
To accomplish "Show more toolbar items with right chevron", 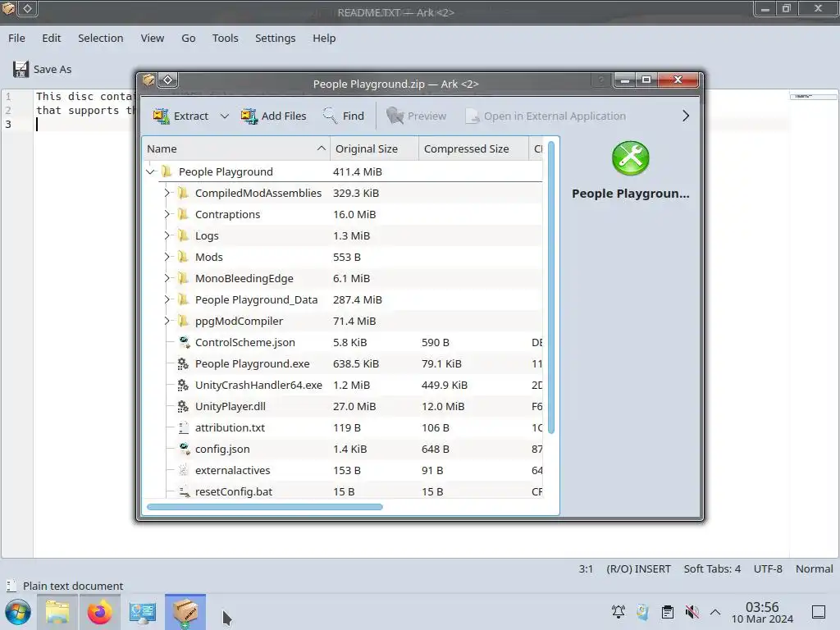I will 686,116.
